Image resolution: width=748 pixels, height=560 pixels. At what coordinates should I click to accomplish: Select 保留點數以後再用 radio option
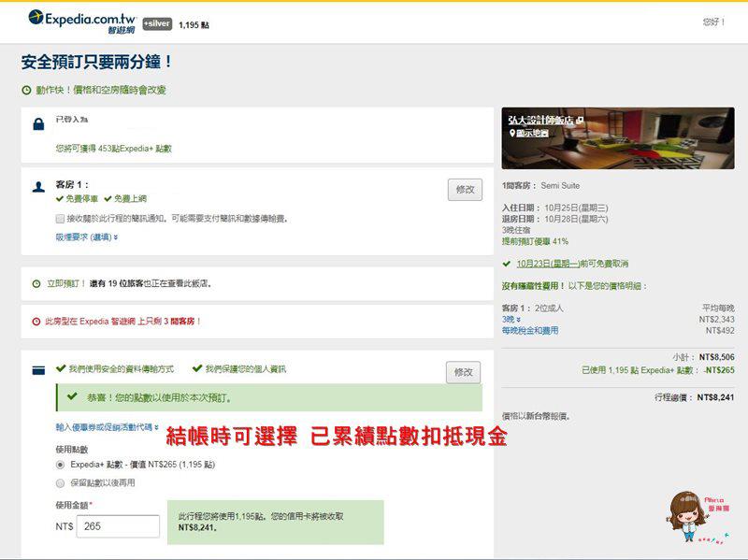click(x=60, y=483)
